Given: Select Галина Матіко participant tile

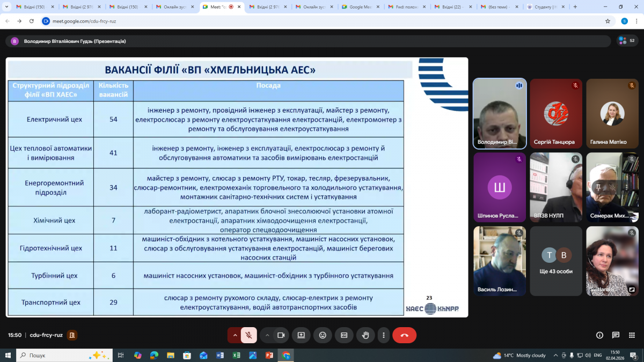Looking at the screenshot, I should pos(612,113).
